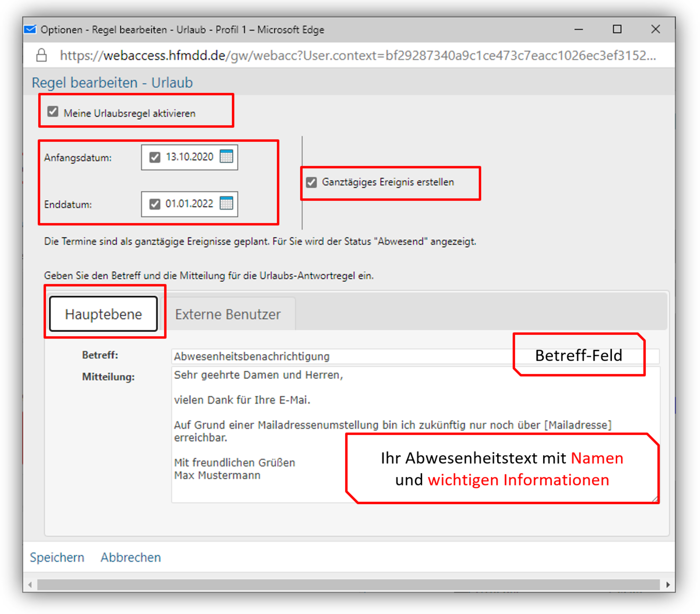Click the 'Regel bearbeiten - Urlaub' heading
The width and height of the screenshot is (700, 614).
click(112, 83)
